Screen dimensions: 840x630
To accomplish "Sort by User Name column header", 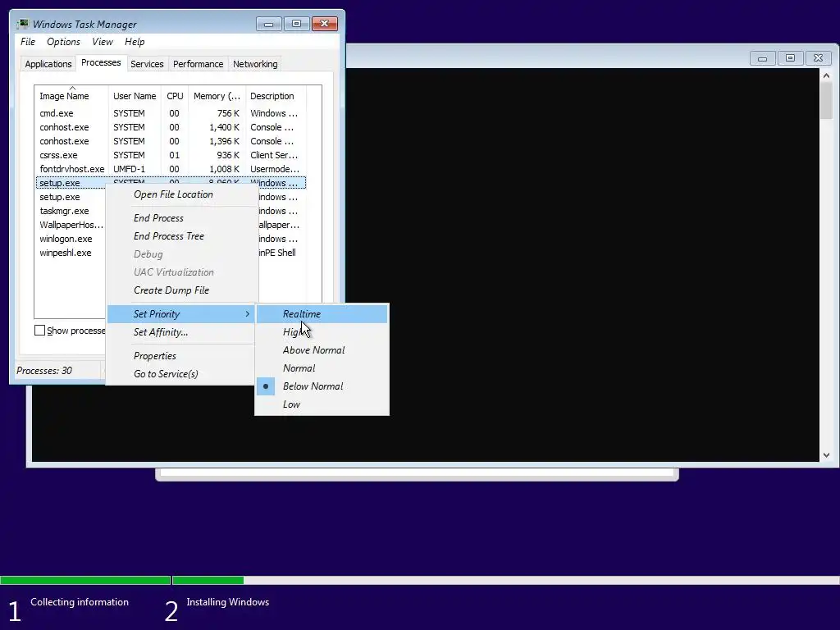I will (x=135, y=96).
